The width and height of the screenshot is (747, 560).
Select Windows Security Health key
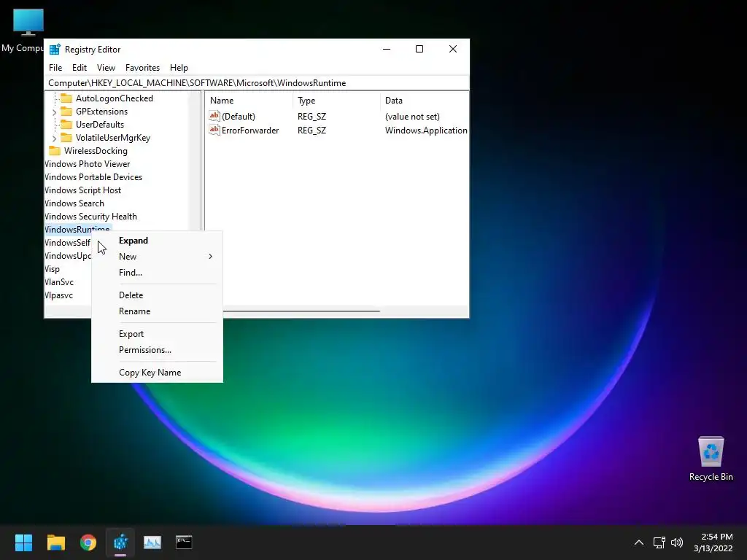click(90, 216)
